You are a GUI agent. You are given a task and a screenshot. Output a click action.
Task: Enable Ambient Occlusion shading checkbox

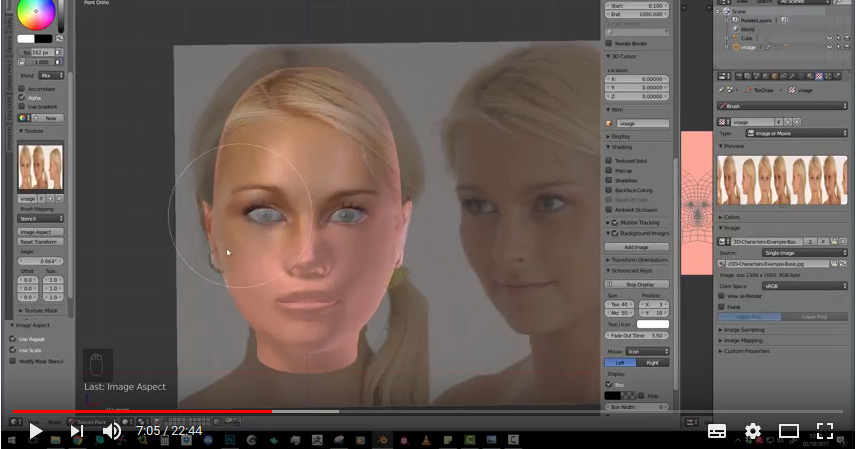click(609, 210)
